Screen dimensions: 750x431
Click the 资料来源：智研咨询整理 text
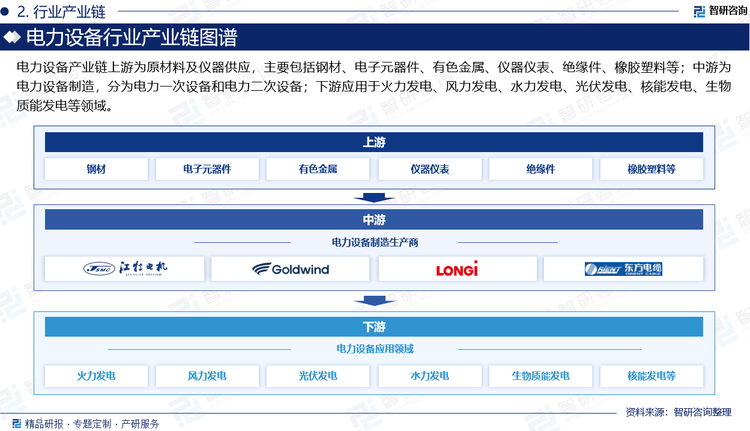pyautogui.click(x=678, y=412)
